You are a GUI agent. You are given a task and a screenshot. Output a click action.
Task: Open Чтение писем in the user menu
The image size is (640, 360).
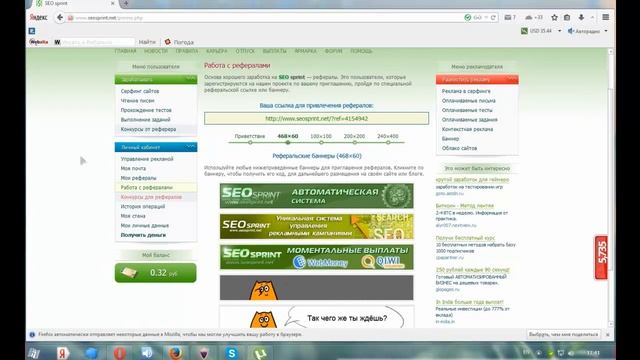point(138,100)
